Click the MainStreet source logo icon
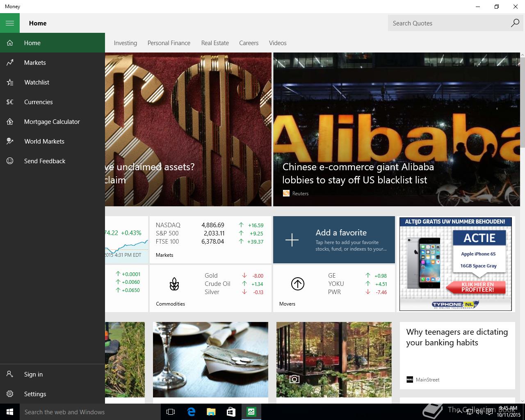Screen dimensions: 525x420 point(410,379)
